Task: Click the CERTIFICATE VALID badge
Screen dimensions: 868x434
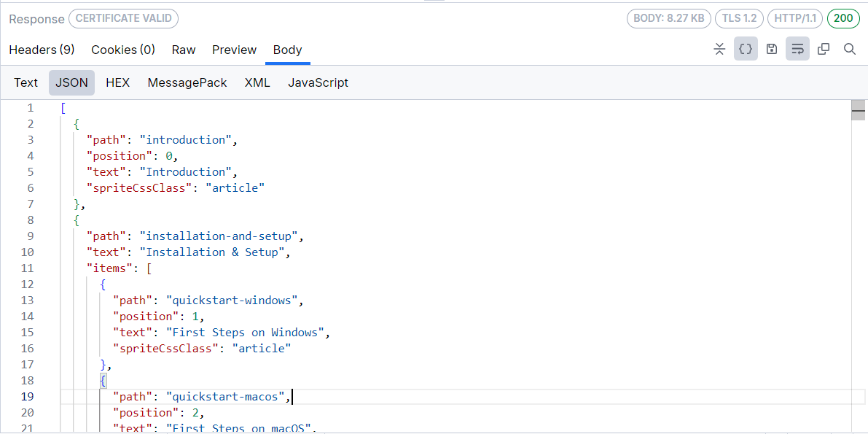Action: click(123, 18)
